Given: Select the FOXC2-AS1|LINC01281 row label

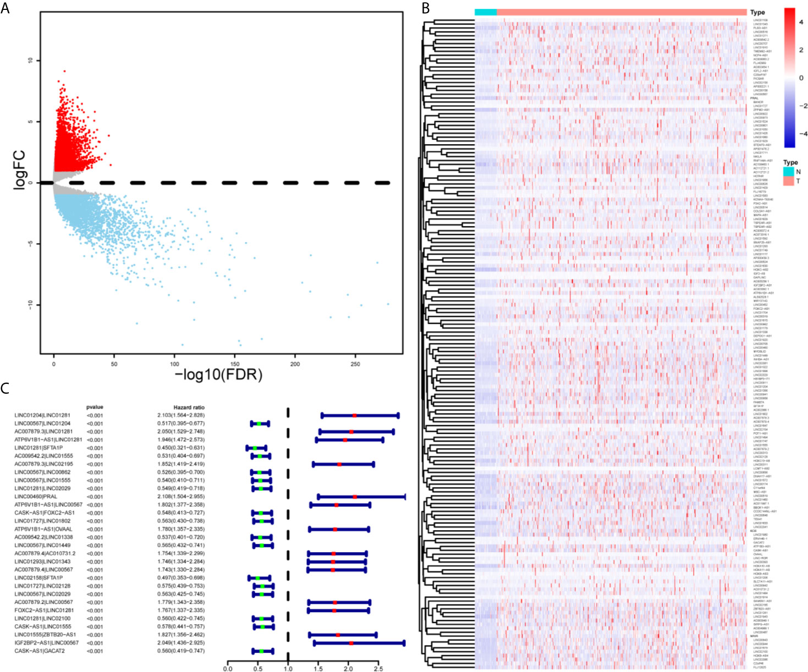Looking at the screenshot, I should (x=43, y=610).
